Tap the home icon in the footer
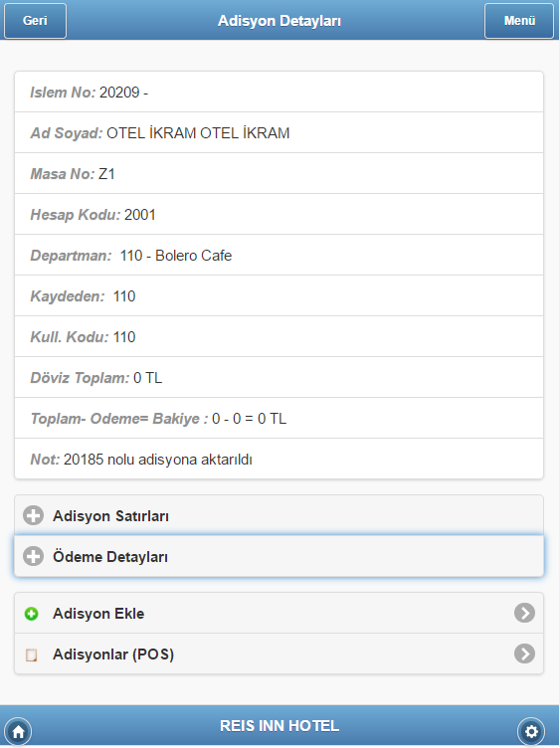The height and width of the screenshot is (748, 560). tap(18, 731)
